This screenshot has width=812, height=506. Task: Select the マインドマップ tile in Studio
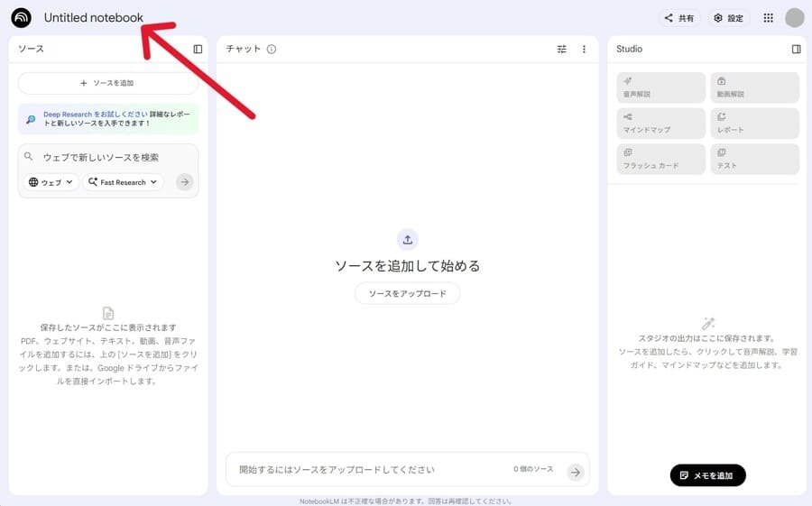click(660, 124)
